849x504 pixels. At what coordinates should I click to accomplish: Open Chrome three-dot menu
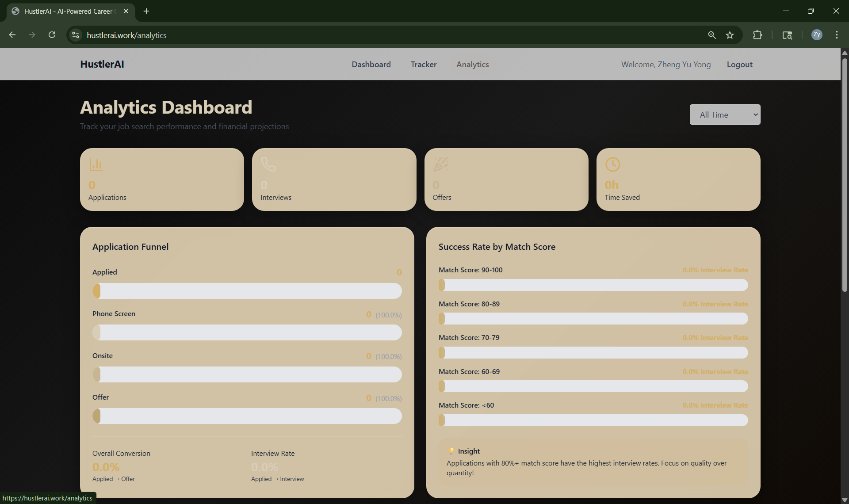[837, 35]
